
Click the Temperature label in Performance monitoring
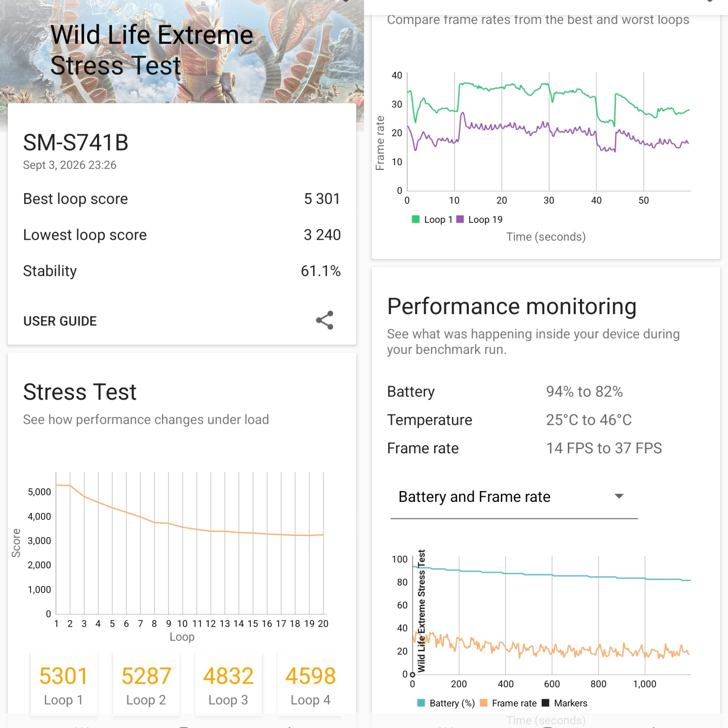(430, 420)
